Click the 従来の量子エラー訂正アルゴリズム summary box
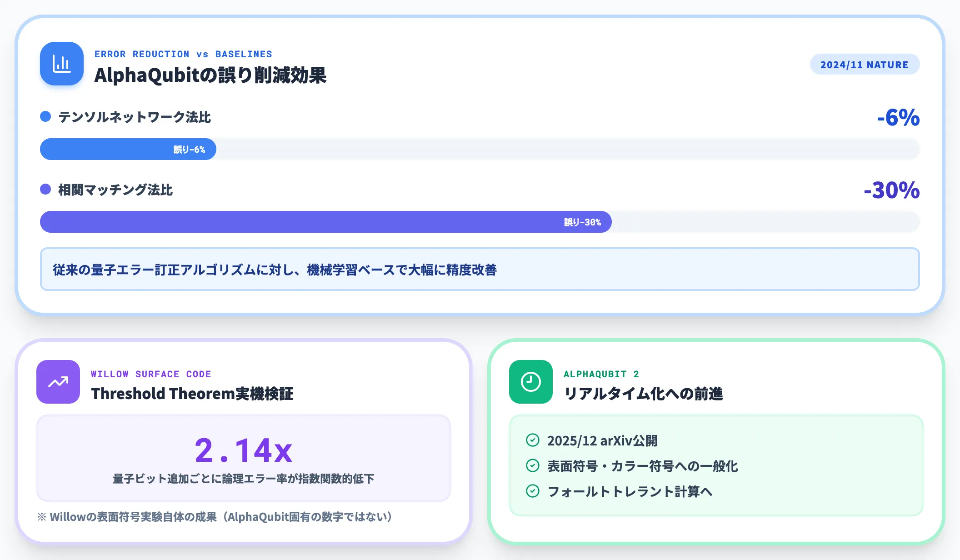The width and height of the screenshot is (960, 560). tap(480, 269)
